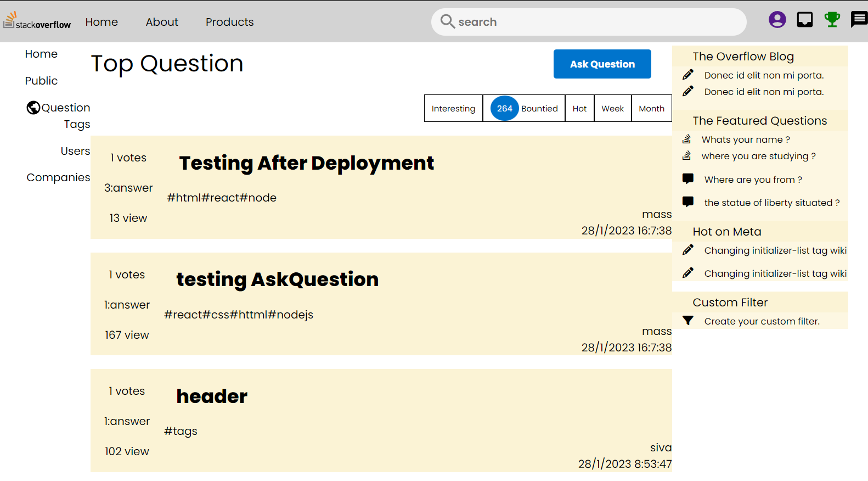Click the Stack Overflow logo
This screenshot has width=868, height=481.
pos(37,21)
